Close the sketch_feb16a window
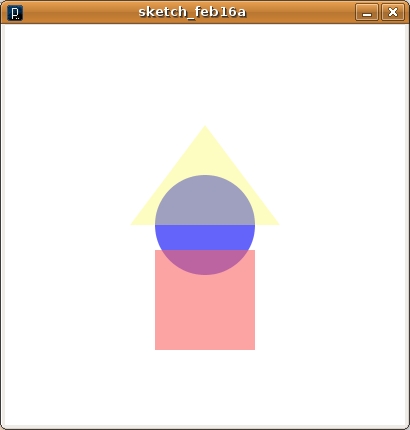This screenshot has height=430, width=410. [393, 13]
